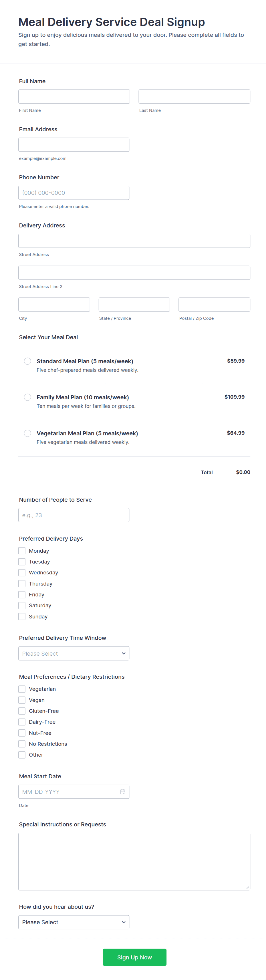
Task: Click the Street Address Line 2 field
Action: pyautogui.click(x=134, y=273)
